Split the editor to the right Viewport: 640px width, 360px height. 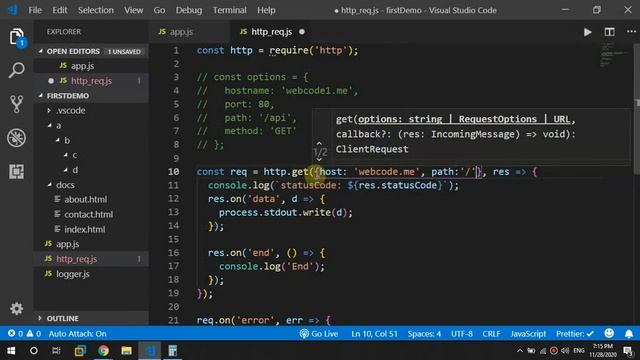(x=609, y=32)
